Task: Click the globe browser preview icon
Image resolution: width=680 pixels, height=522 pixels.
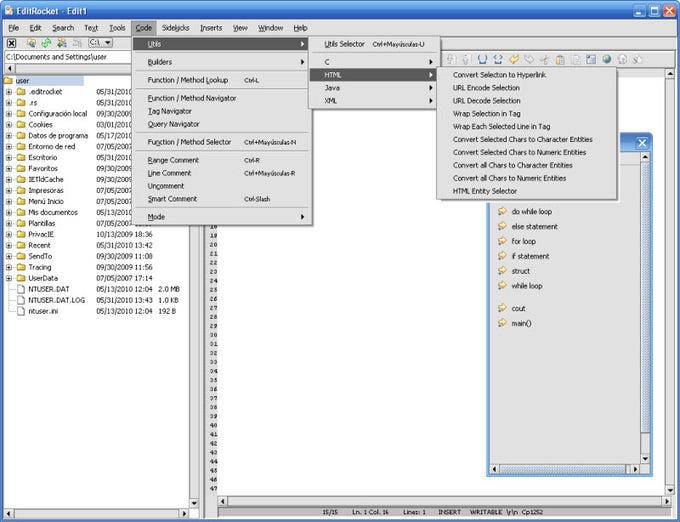Action: 606,59
